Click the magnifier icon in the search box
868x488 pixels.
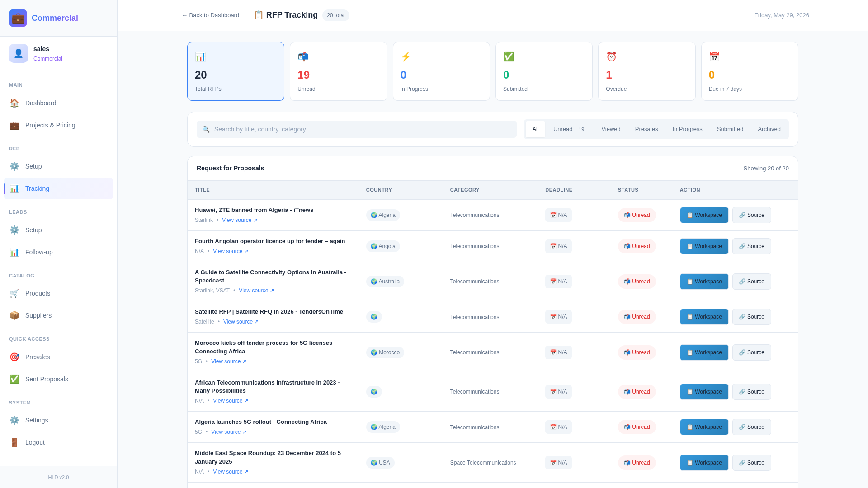206,129
